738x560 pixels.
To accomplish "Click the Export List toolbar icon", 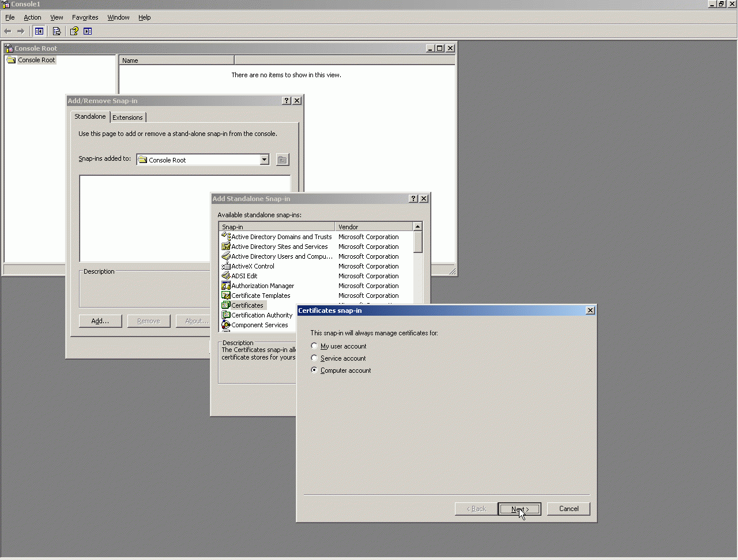I will (57, 31).
